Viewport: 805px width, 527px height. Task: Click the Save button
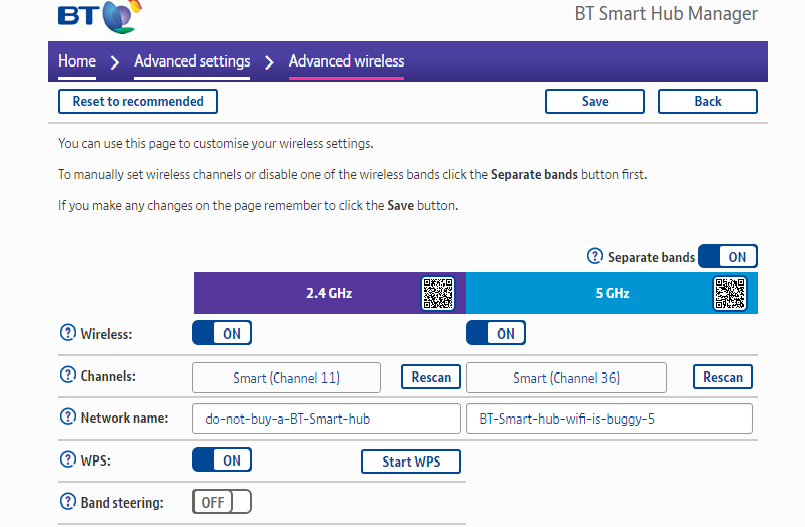[595, 102]
